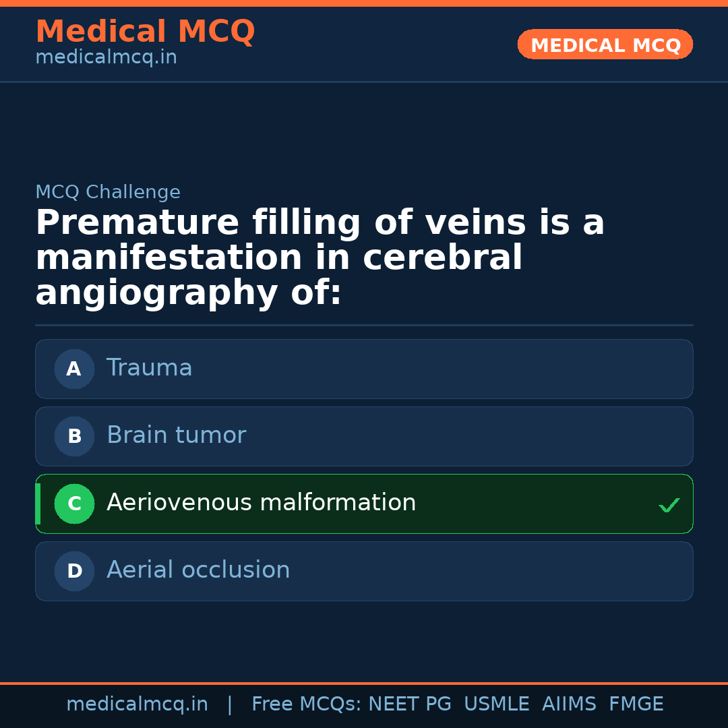Click the green C badge icon

tap(74, 504)
